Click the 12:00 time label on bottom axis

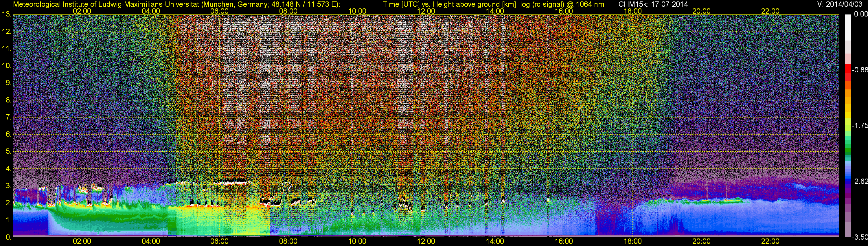tap(426, 241)
